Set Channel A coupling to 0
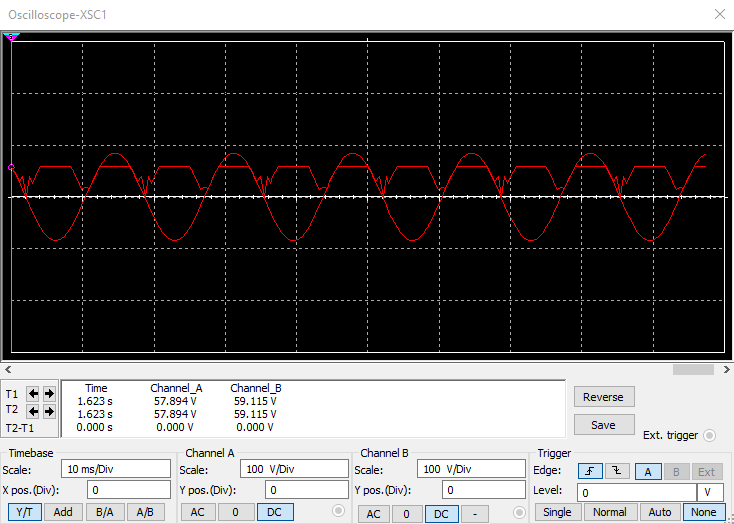Image resolution: width=734 pixels, height=524 pixels. 236,512
